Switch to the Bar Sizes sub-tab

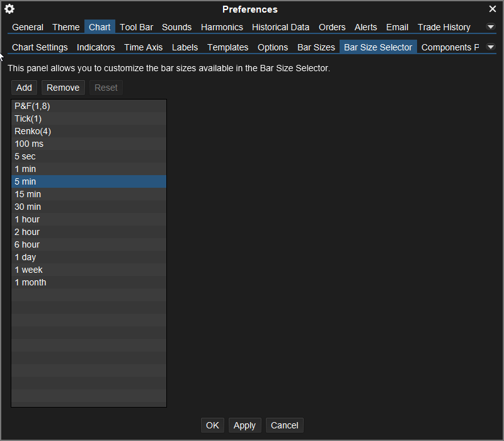pyautogui.click(x=316, y=47)
